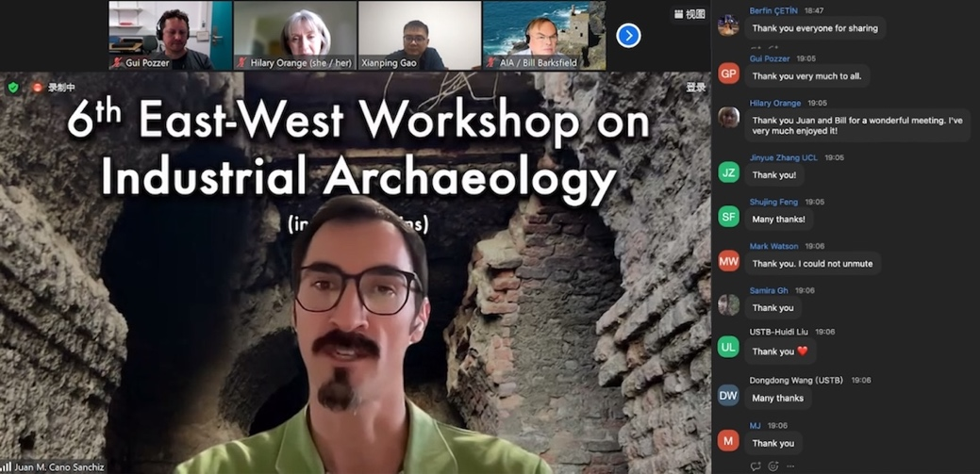Click the 18:47 timestamp on Berfin's message

click(814, 10)
